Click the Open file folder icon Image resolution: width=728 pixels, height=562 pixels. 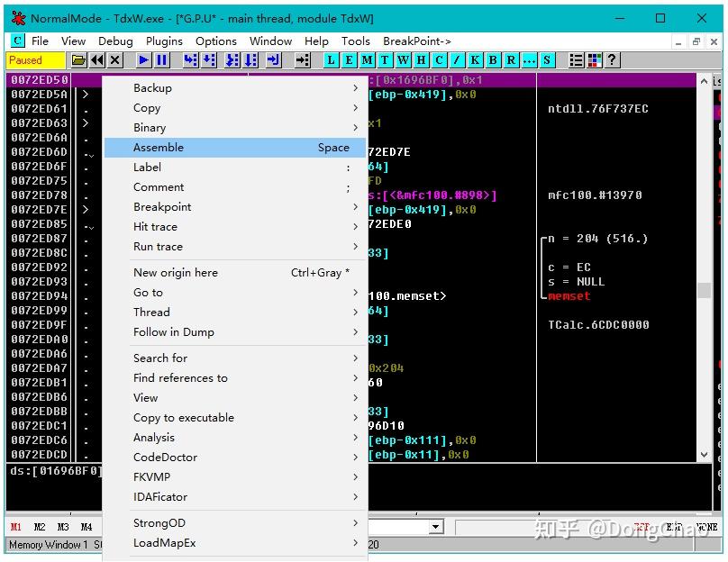click(x=79, y=60)
